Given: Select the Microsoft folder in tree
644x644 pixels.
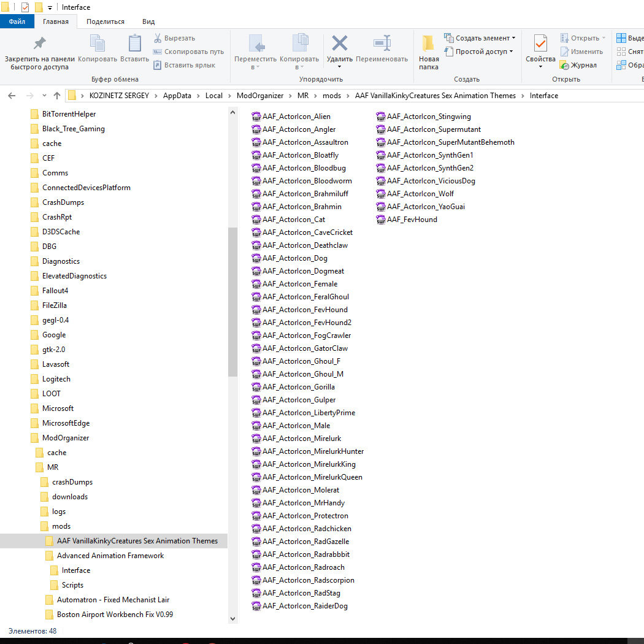Looking at the screenshot, I should point(58,408).
